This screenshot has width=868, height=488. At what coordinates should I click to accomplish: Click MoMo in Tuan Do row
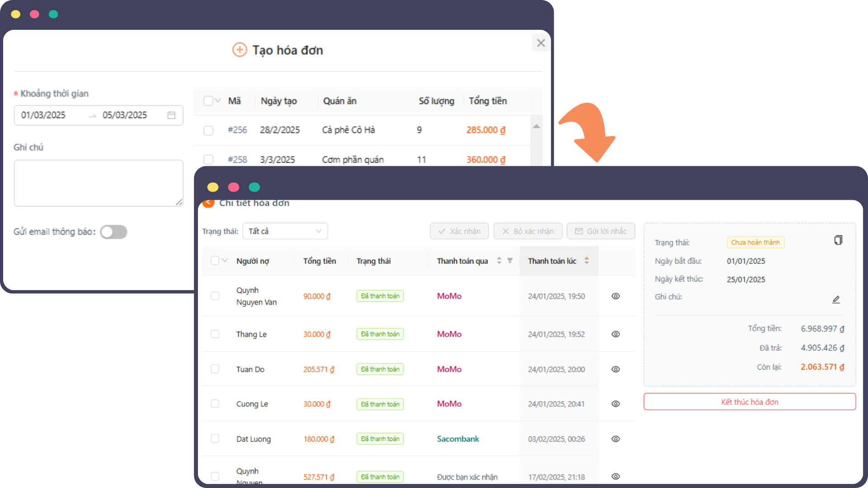[x=449, y=369]
